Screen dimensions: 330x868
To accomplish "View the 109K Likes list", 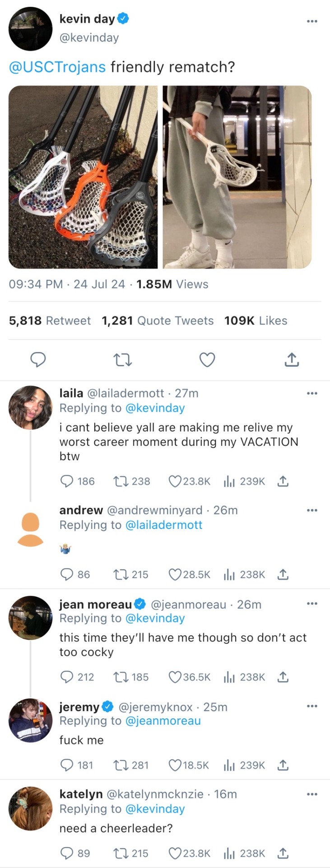I will [256, 321].
